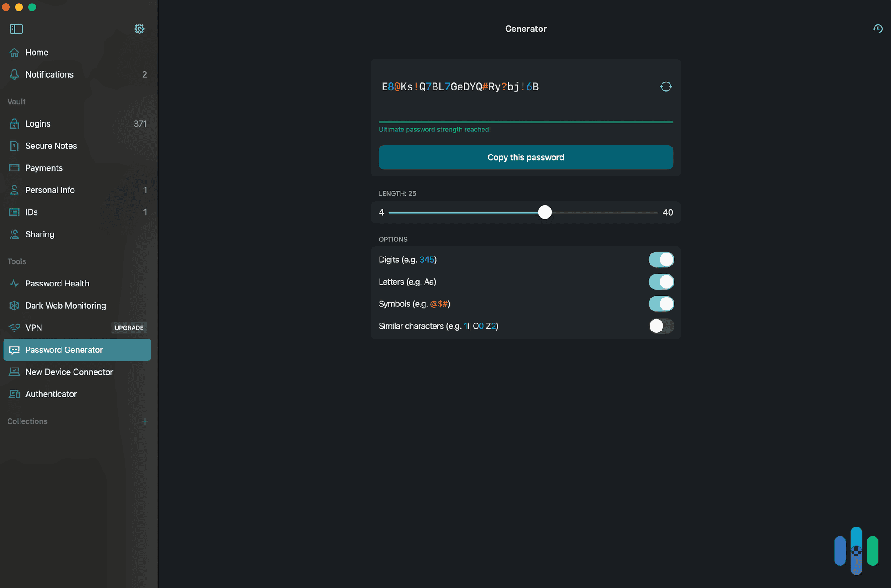Open the settings gear

pos(139,29)
